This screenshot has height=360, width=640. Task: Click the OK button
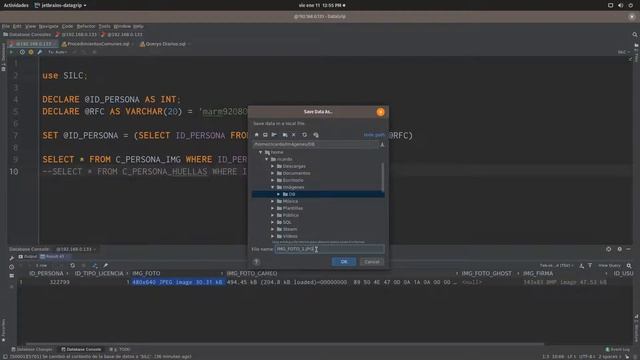coord(344,262)
